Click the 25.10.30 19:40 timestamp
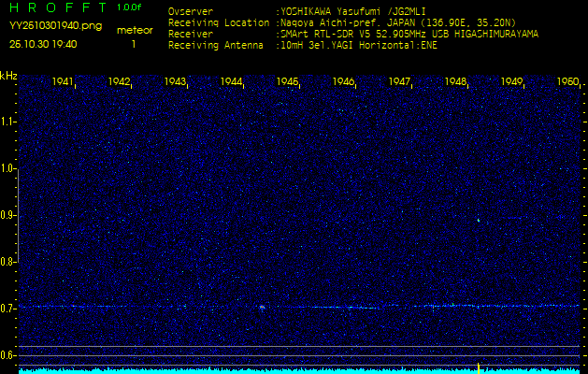Viewport: 588px width, 374px height. 43,44
